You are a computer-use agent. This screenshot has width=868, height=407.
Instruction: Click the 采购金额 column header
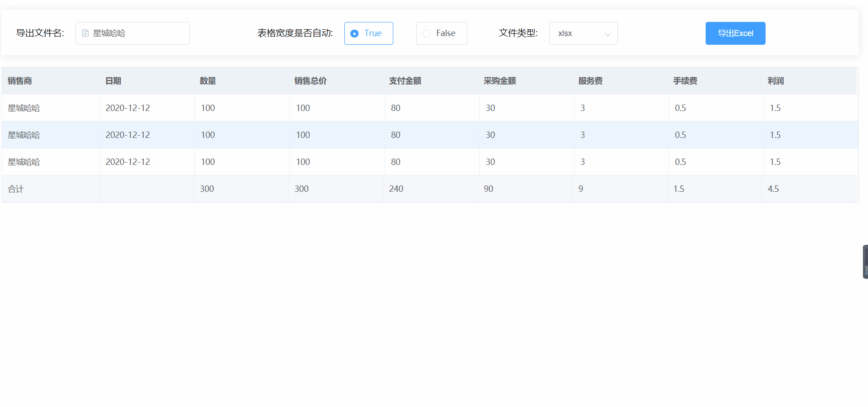point(500,81)
